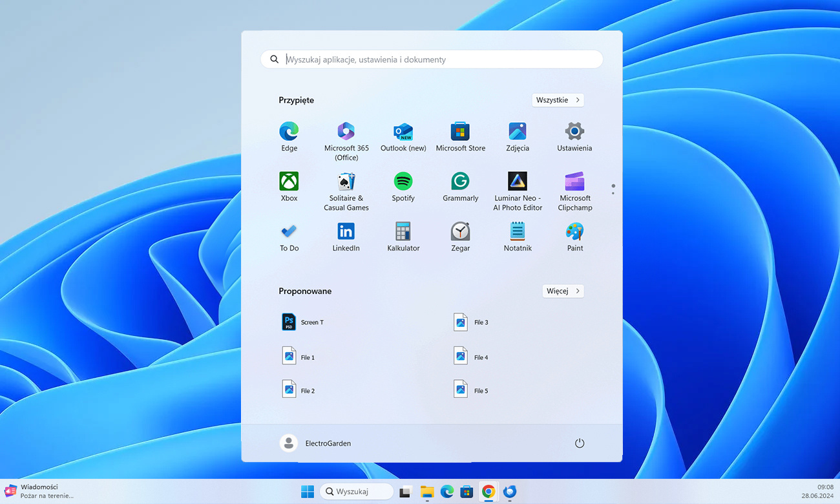Switch to Chrome on taskbar
Image resolution: width=840 pixels, height=504 pixels.
tap(488, 492)
